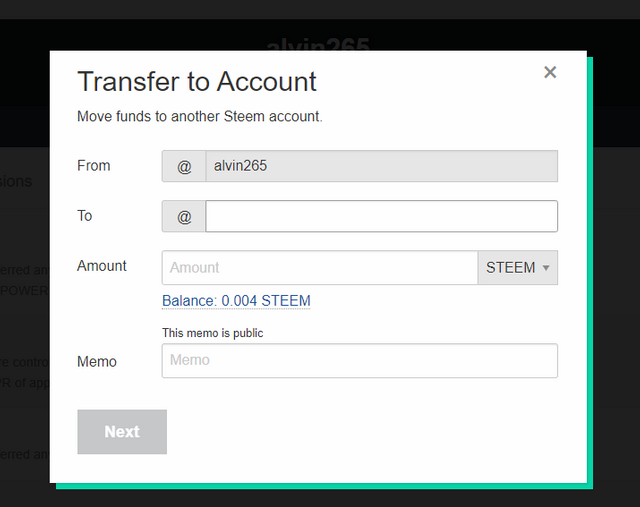
Task: Click the @ symbol beside the From field
Action: 184,166
